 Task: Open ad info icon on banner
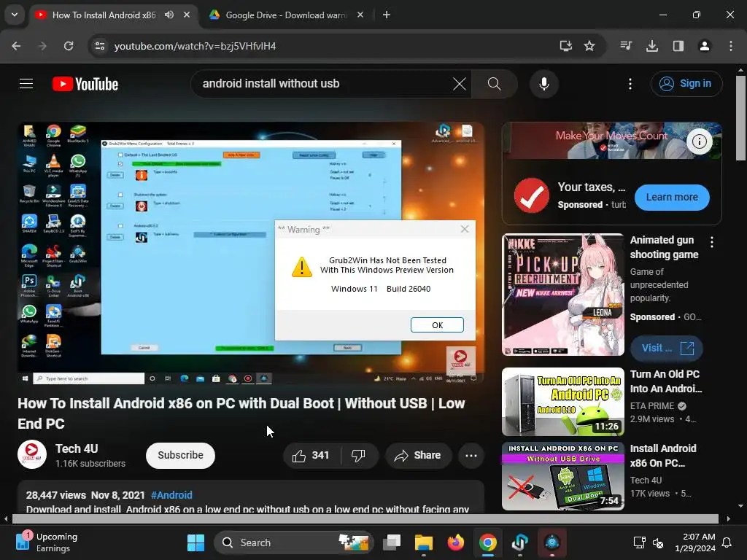(x=699, y=141)
